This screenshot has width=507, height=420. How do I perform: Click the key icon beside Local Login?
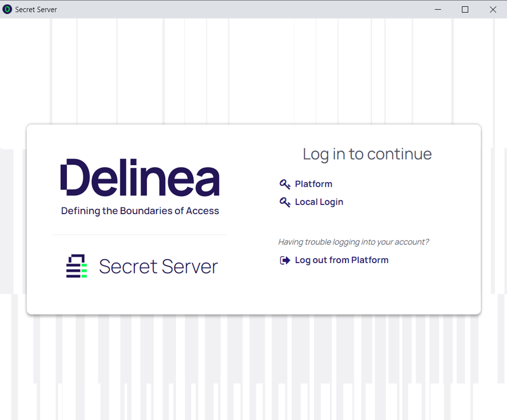coord(285,202)
